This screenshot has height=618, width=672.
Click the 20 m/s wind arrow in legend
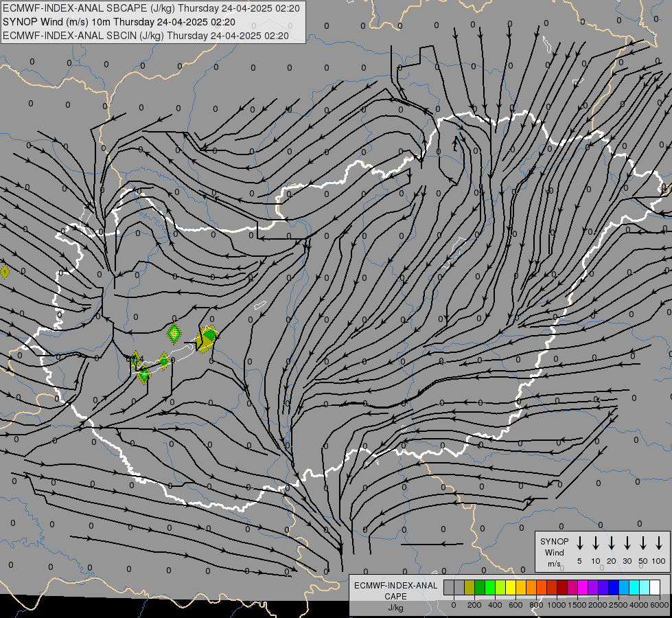(x=612, y=542)
